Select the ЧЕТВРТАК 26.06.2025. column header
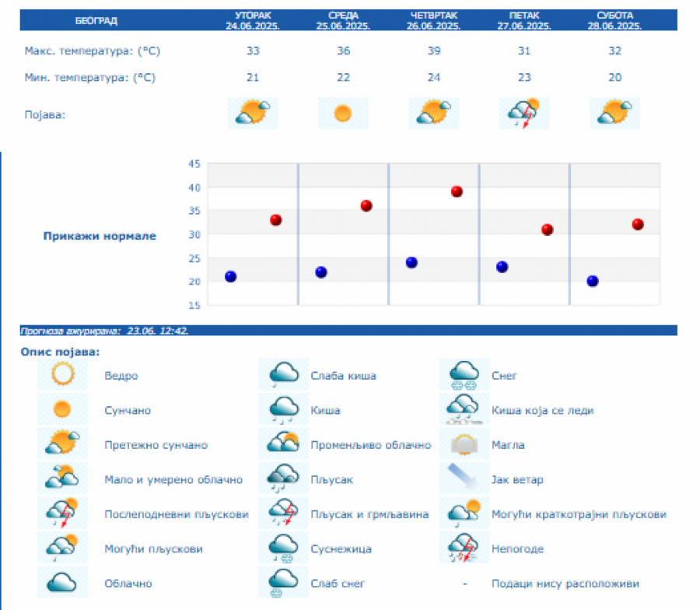700x610 pixels. pyautogui.click(x=436, y=20)
